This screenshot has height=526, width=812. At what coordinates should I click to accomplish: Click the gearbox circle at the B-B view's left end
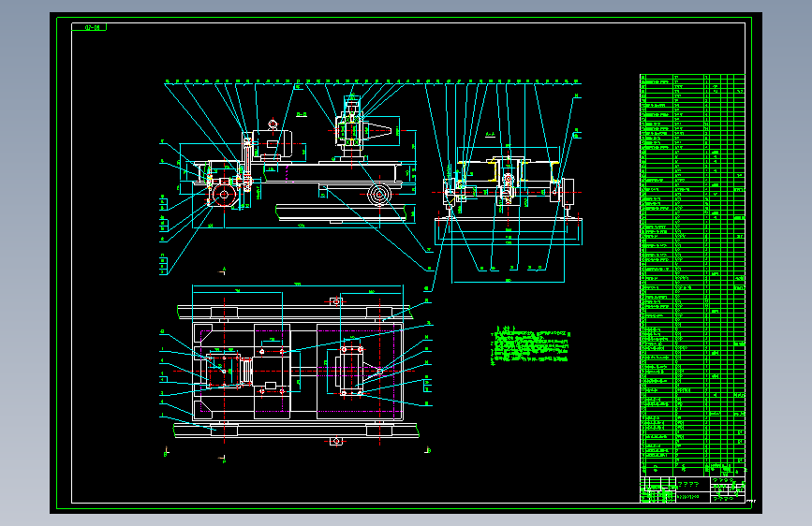pos(224,195)
